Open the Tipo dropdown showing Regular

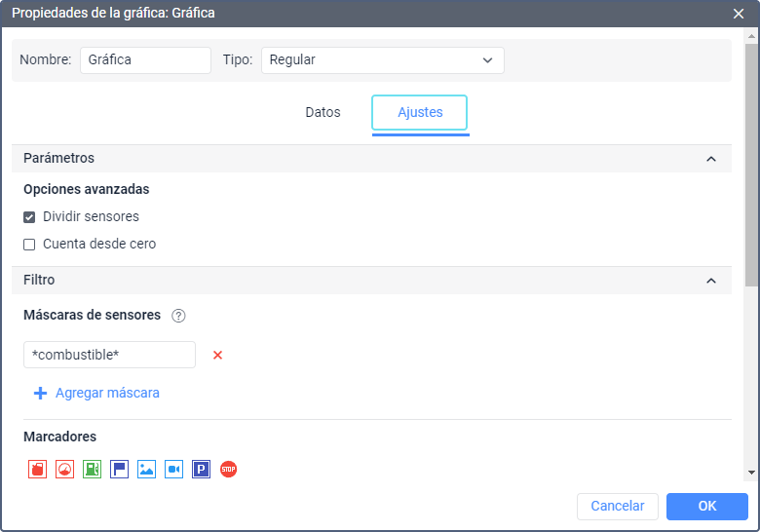pos(382,60)
